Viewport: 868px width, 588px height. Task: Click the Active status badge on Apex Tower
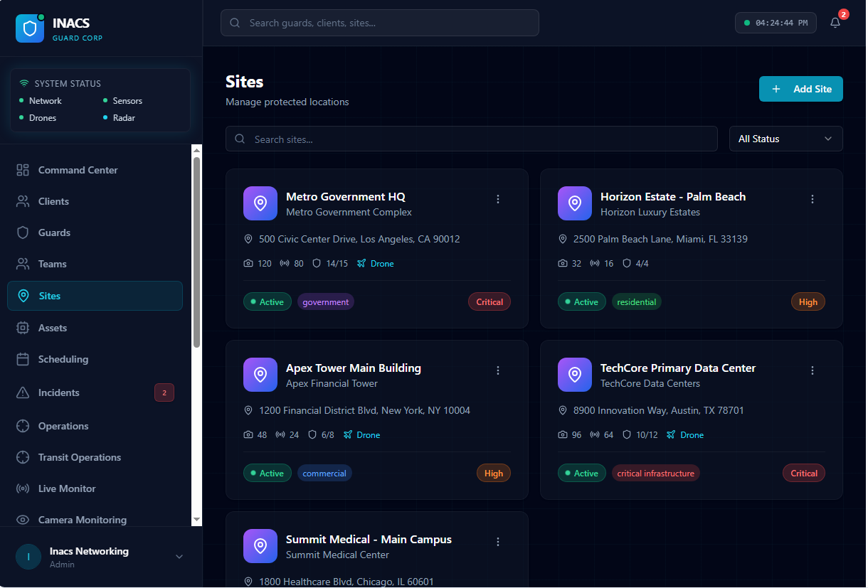268,474
